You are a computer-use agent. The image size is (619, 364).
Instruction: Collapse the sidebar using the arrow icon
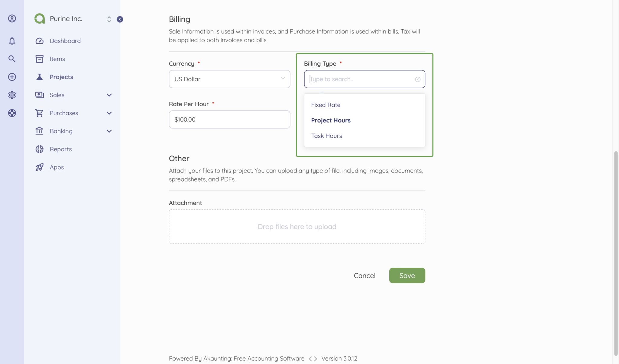[120, 19]
